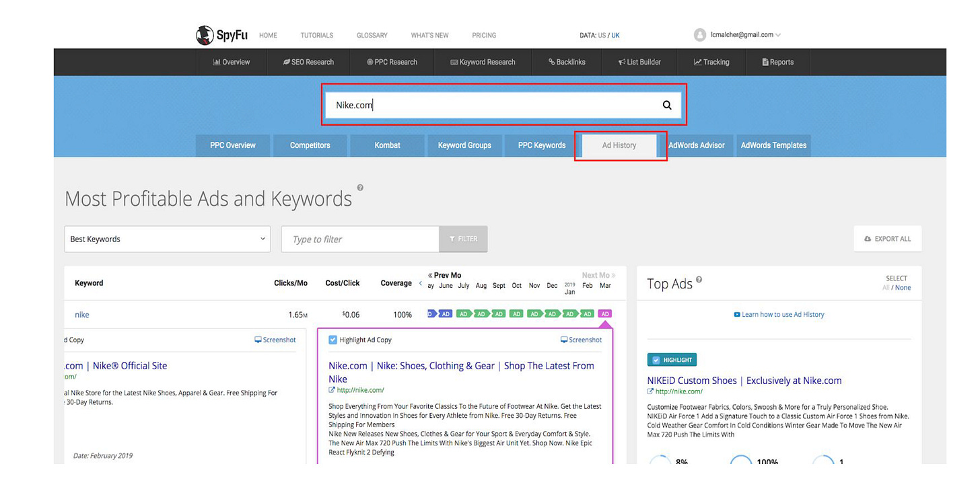
Task: Click the user avatar icon beside the email
Action: click(700, 35)
